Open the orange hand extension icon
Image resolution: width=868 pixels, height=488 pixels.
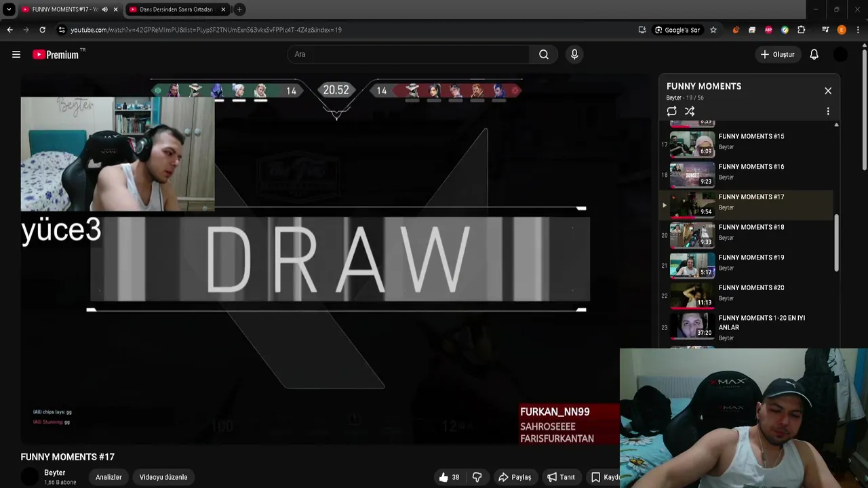click(x=736, y=30)
